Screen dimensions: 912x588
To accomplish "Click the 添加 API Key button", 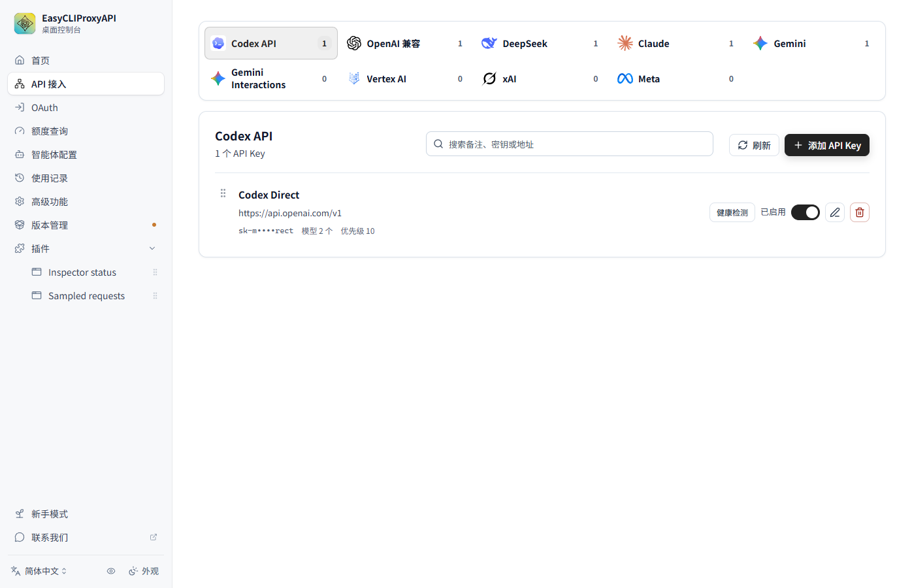I will 827,145.
